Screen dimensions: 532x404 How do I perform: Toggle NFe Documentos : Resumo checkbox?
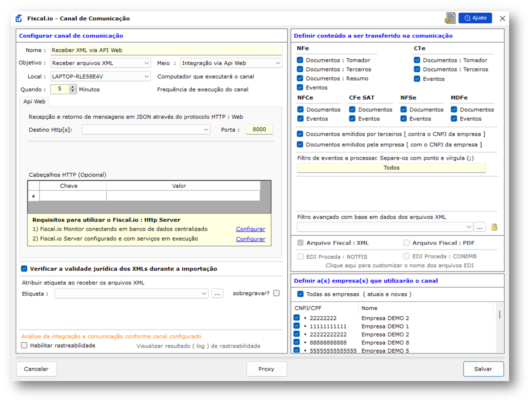click(300, 78)
